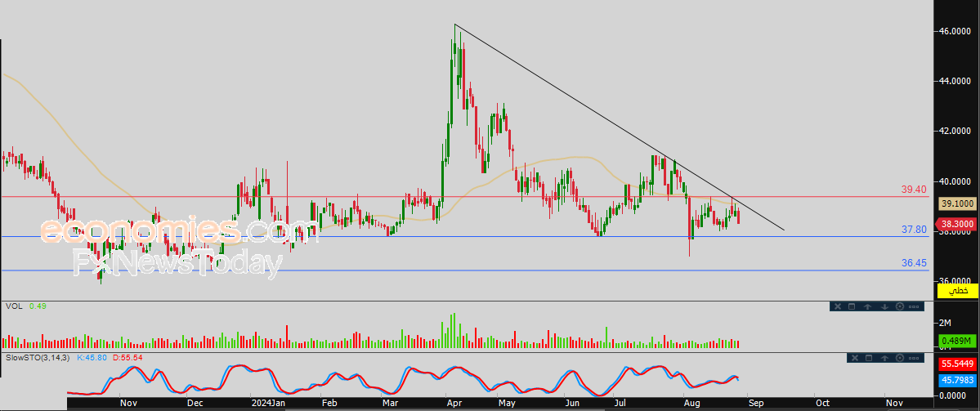This screenshot has width=980, height=411.
Task: Move the SlowSTO panel up
Action: (x=884, y=358)
